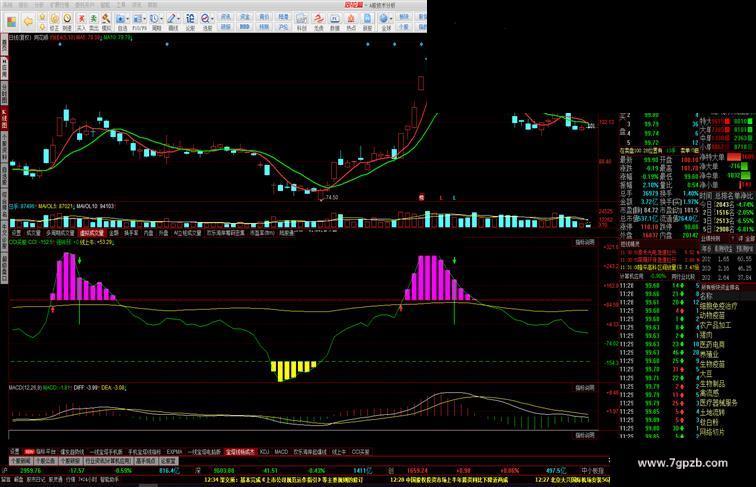The width and height of the screenshot is (756, 487).
Task: Click 指标说明 button in CCI panel
Action: pos(585,242)
